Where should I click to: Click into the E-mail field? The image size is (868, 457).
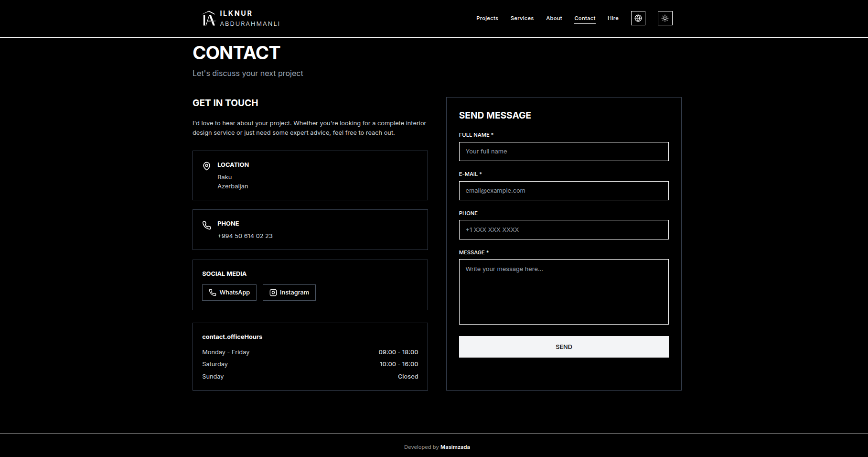(x=563, y=191)
